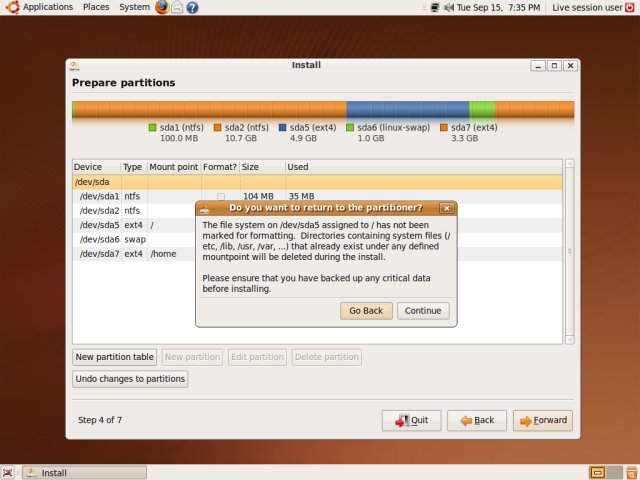Click the sda5 (ext4) blue legend swatch
Image resolution: width=640 pixels, height=480 pixels.
pyautogui.click(x=282, y=128)
